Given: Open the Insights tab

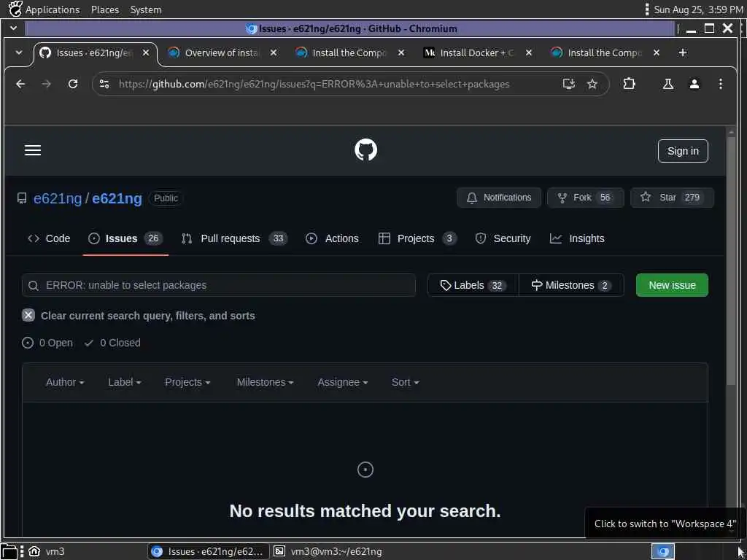Looking at the screenshot, I should [577, 238].
